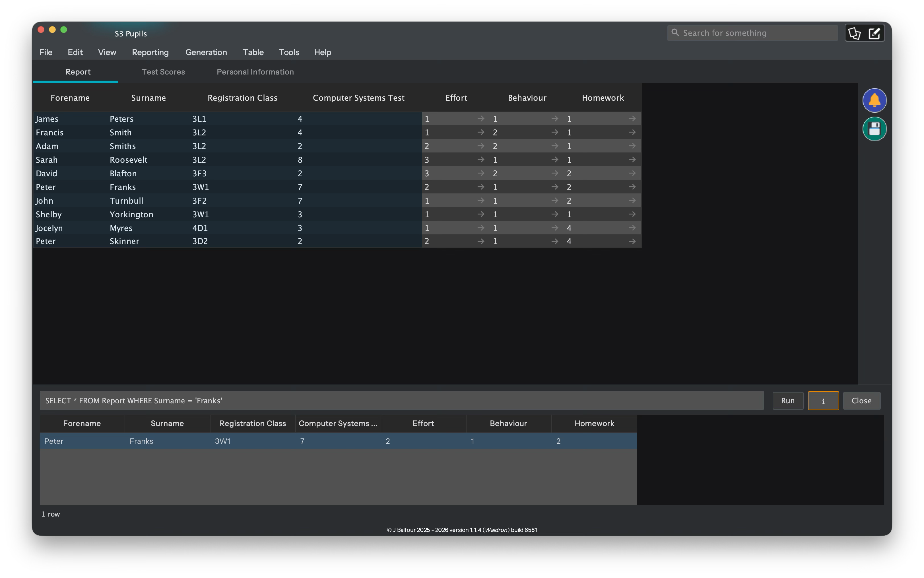Click the '1 row' status text
The image size is (924, 578).
(50, 514)
